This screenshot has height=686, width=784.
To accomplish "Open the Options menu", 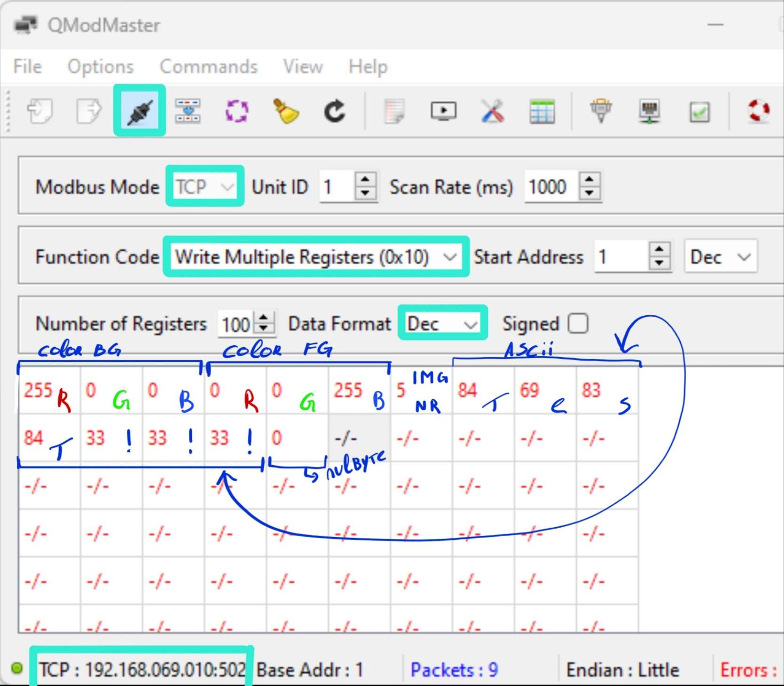I will (x=101, y=67).
